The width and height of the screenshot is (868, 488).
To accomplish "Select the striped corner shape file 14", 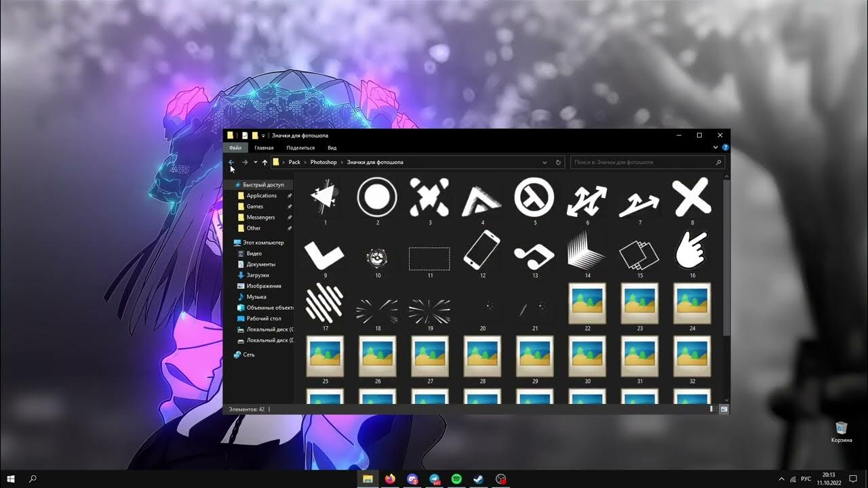I will (x=587, y=250).
